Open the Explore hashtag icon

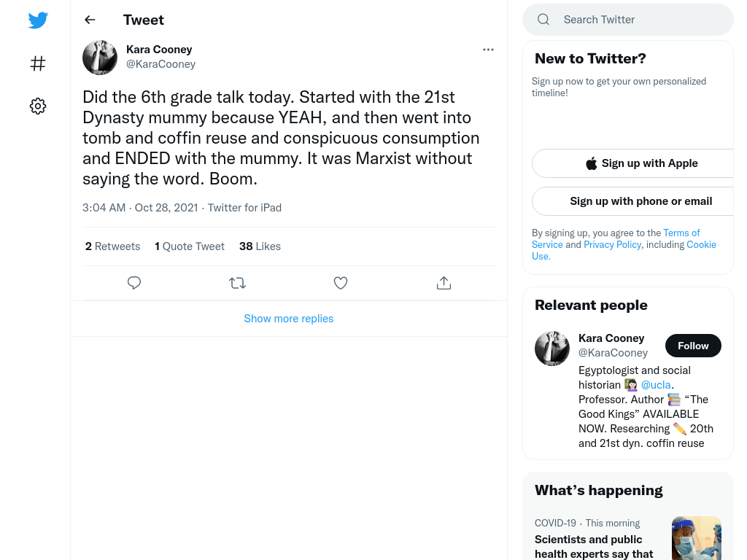(x=38, y=63)
